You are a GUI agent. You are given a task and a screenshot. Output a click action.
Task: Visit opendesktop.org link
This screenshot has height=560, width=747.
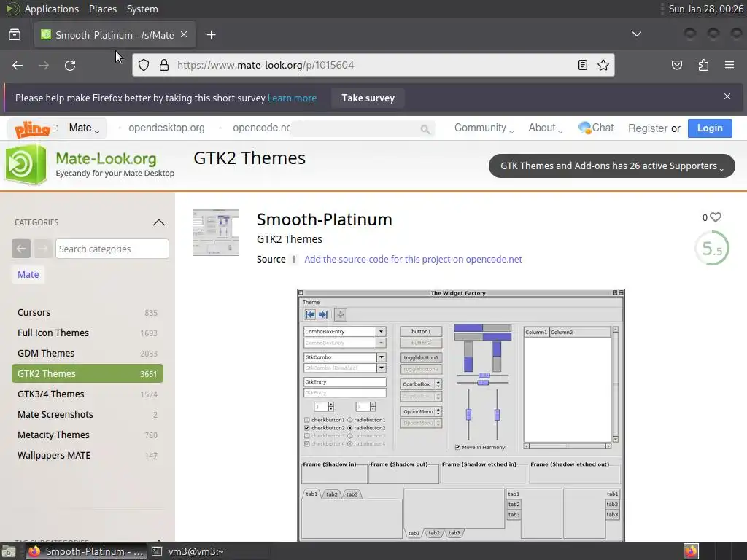pos(166,128)
